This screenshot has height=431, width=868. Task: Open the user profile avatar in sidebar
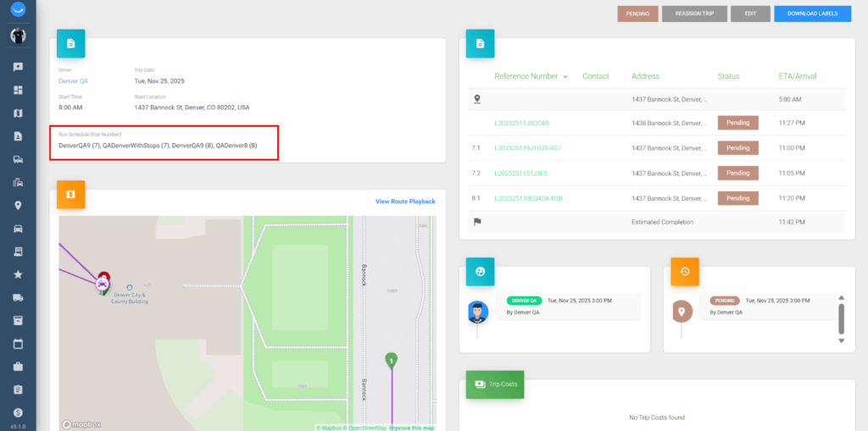(x=18, y=36)
